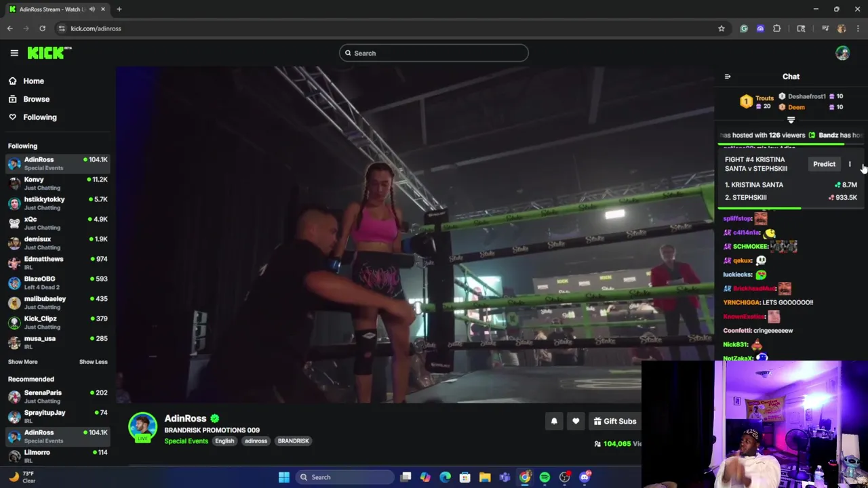Toggle follow heart button
This screenshot has height=488, width=868.
[576, 422]
